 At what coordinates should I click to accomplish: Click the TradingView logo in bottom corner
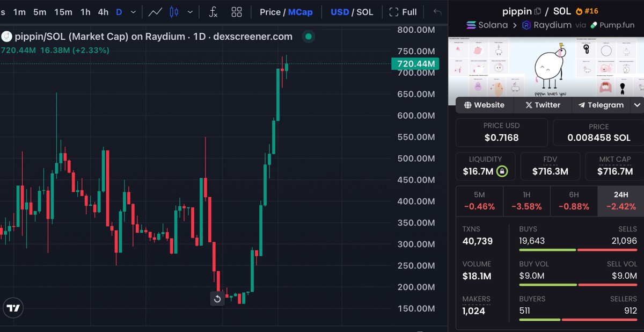pyautogui.click(x=13, y=308)
